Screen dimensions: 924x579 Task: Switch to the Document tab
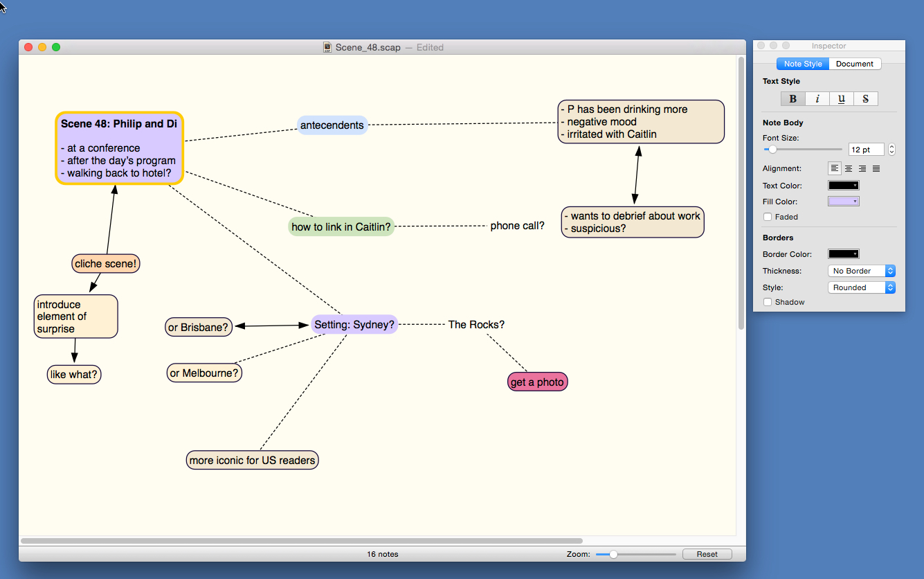point(855,64)
